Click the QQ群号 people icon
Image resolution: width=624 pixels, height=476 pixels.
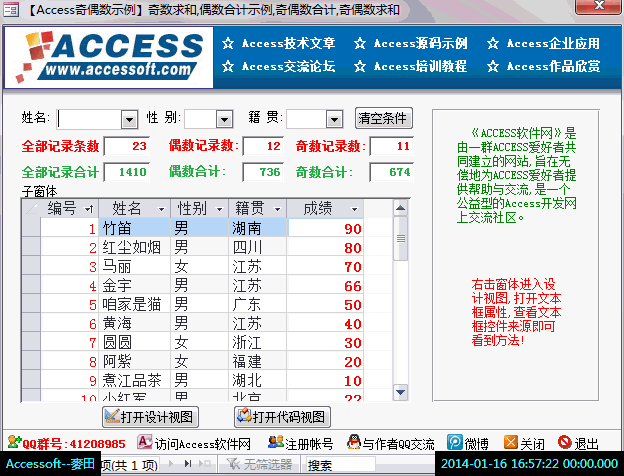pos(14,442)
